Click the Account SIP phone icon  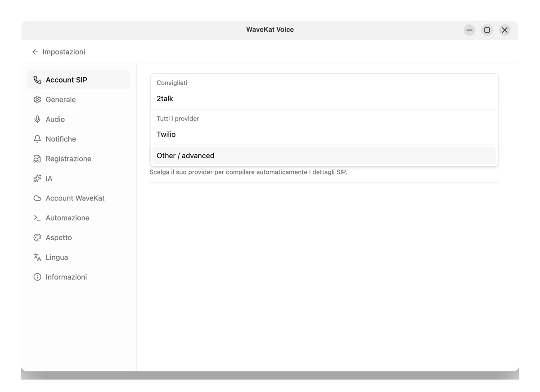pyautogui.click(x=37, y=80)
